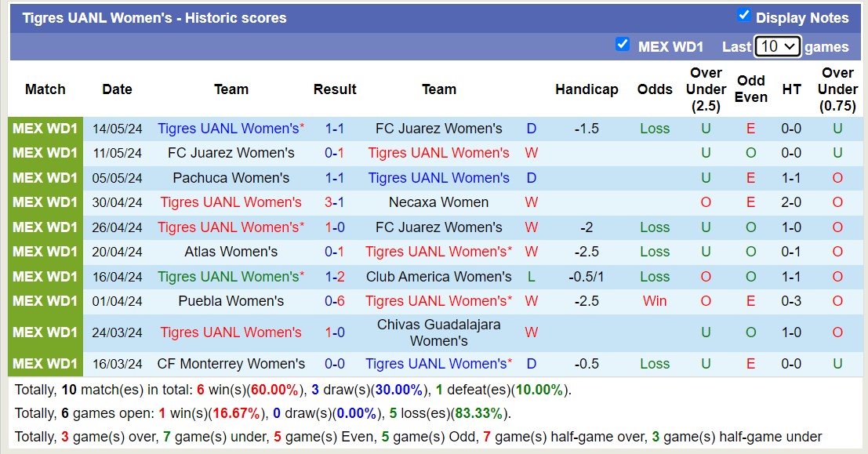Click the Odds column header
Image resolution: width=868 pixels, height=454 pixels.
coord(655,89)
